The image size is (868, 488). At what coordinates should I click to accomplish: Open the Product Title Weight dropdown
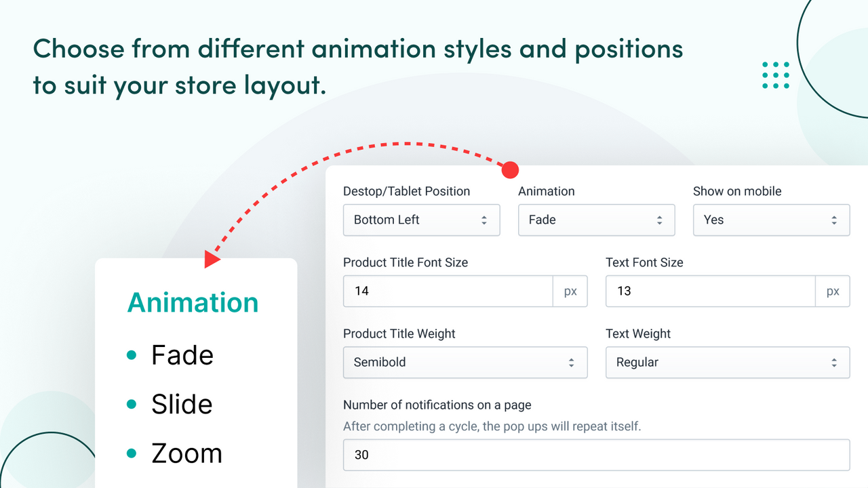(465, 363)
